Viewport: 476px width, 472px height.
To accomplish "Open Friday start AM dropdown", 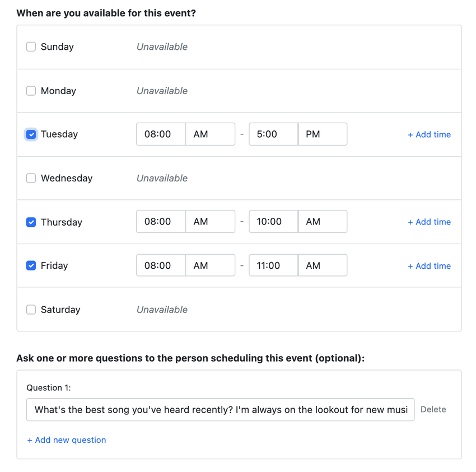I will (211, 265).
